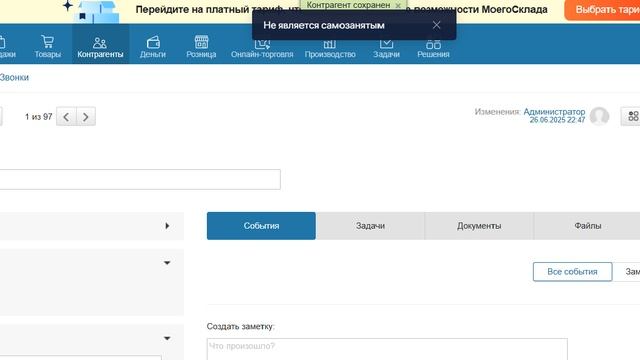This screenshot has height=360, width=640.
Task: Collapse the bottom left section arrow
Action: (x=167, y=338)
